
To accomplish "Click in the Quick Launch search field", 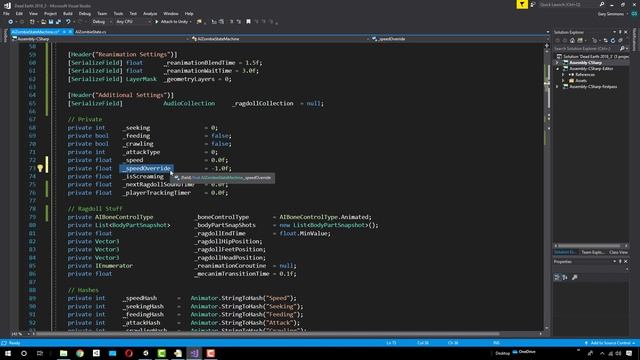I will [x=568, y=4].
